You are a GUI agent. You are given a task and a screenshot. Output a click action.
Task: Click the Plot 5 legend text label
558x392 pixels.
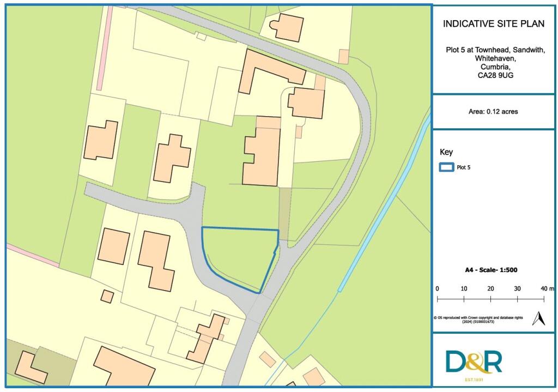464,167
